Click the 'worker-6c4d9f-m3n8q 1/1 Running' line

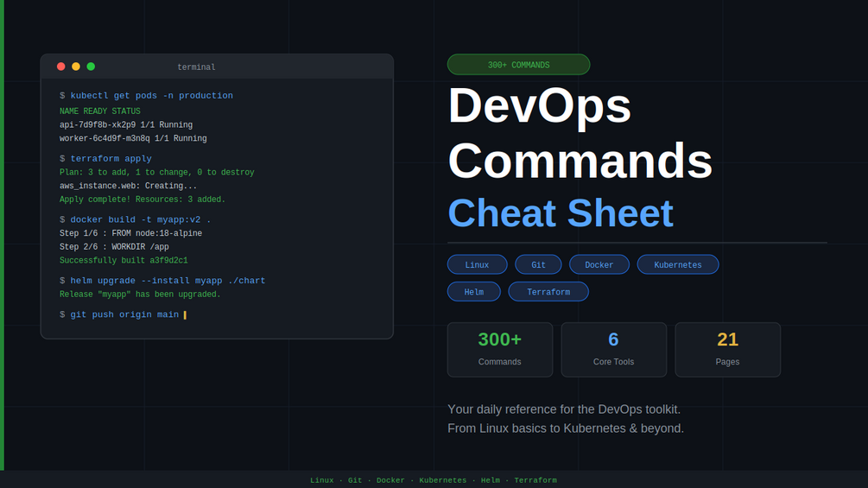coord(133,138)
